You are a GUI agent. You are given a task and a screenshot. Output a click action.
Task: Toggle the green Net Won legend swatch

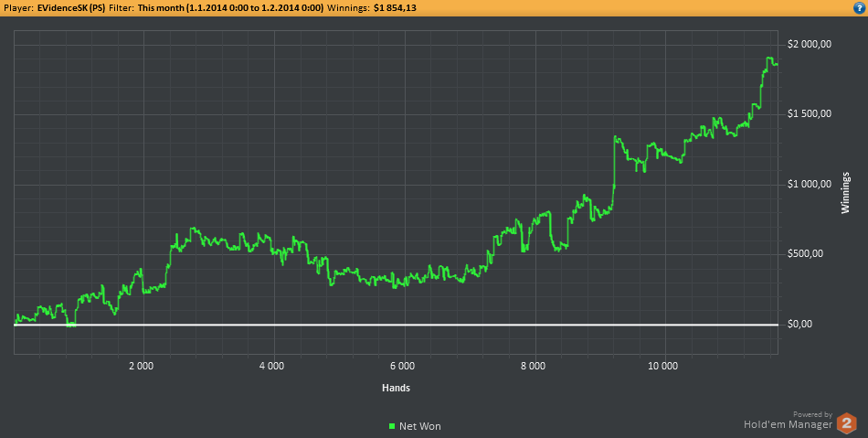tap(392, 426)
